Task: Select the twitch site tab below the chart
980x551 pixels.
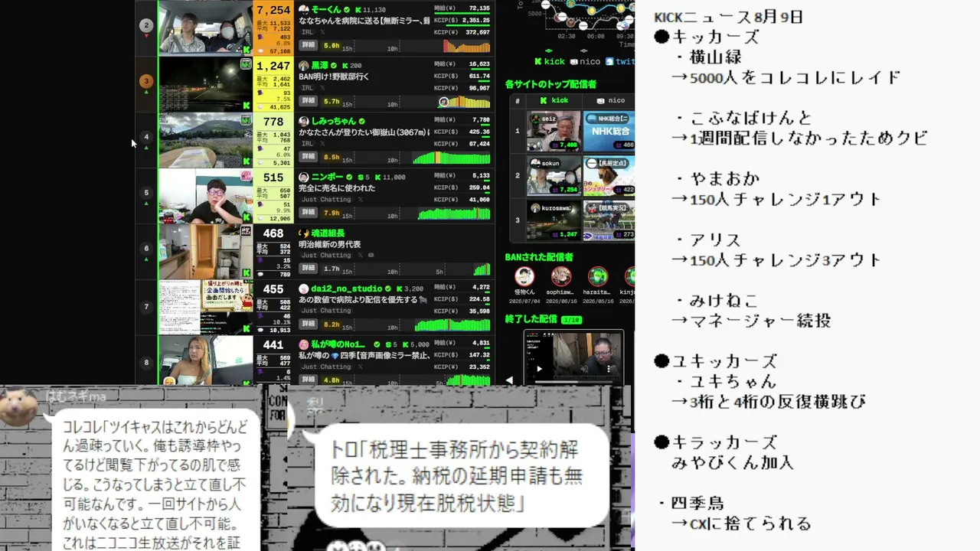Action: [x=619, y=61]
